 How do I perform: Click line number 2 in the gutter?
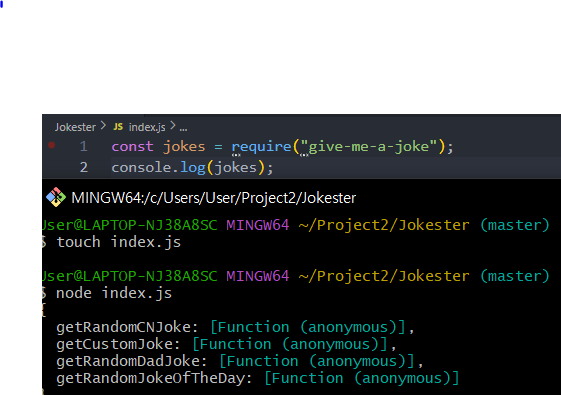[x=84, y=167]
